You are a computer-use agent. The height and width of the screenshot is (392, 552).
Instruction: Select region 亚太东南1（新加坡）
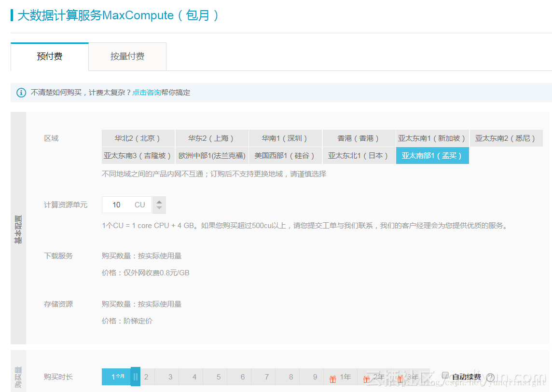pyautogui.click(x=432, y=138)
